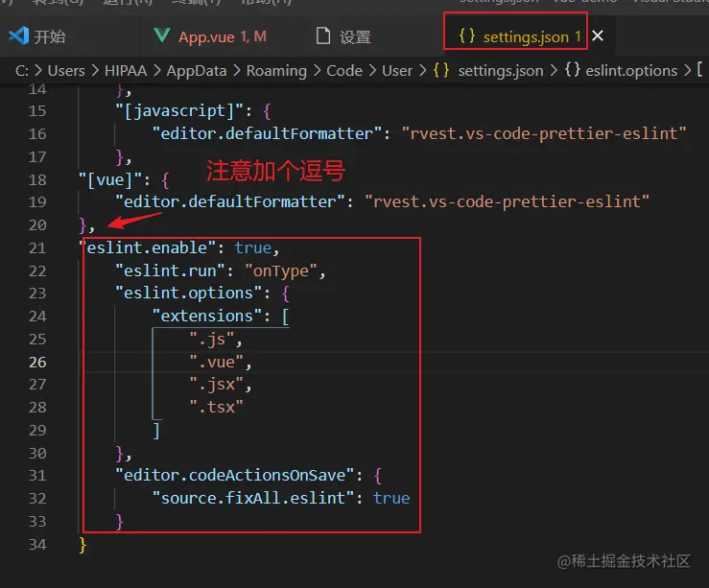Open AppData breadcrumb segment
Screen dimensions: 709x588
[197, 71]
